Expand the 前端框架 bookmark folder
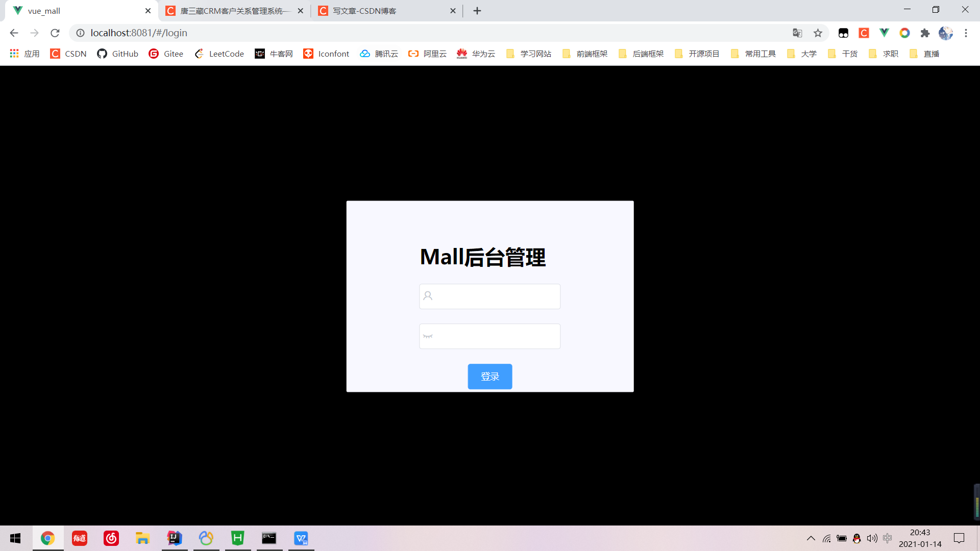 pos(584,54)
